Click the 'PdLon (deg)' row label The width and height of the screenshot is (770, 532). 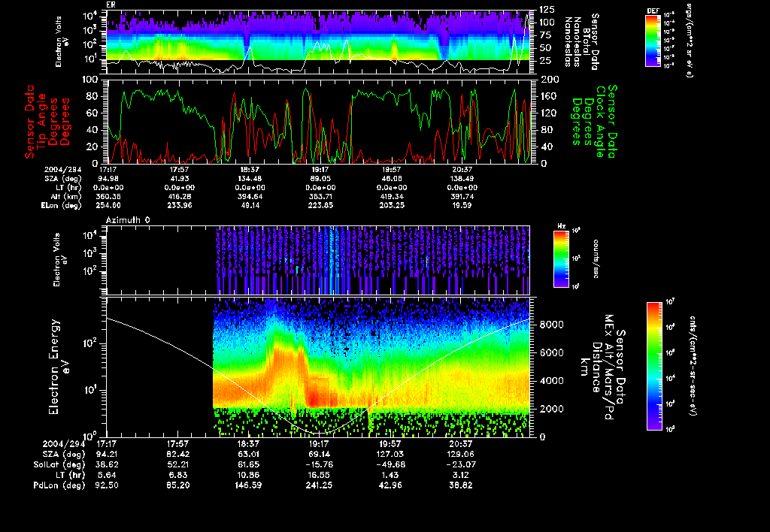pyautogui.click(x=59, y=485)
